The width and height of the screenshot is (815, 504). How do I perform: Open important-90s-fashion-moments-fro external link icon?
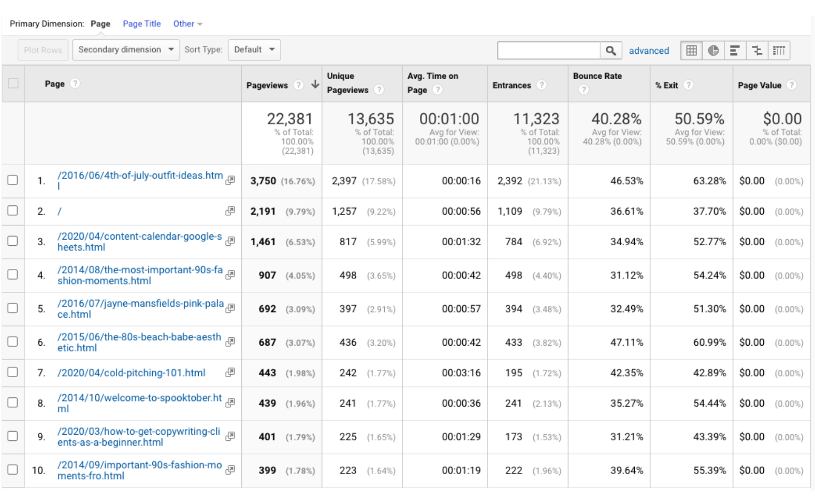click(x=230, y=470)
